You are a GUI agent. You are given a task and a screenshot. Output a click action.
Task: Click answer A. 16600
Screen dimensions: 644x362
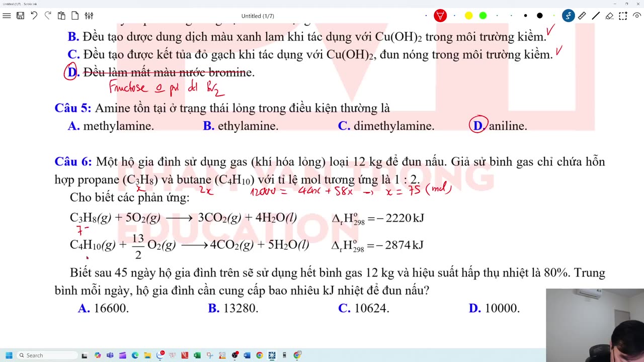click(x=103, y=308)
